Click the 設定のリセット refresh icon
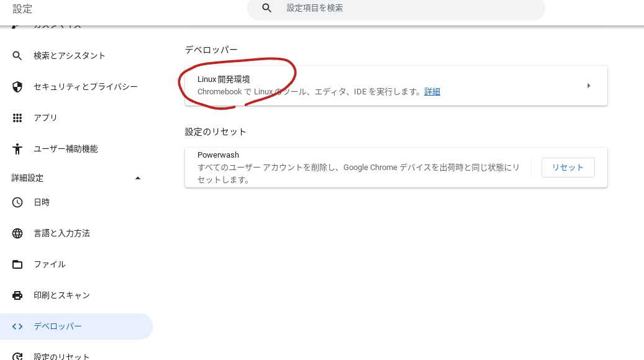Image resolution: width=644 pixels, height=360 pixels. (x=17, y=355)
